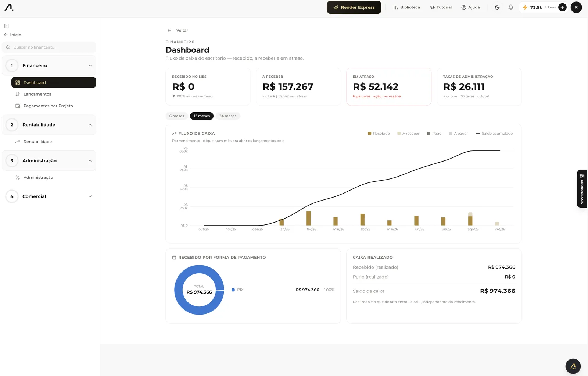The height and width of the screenshot is (376, 588).
Task: Click the Administração percent icon
Action: pos(18,177)
